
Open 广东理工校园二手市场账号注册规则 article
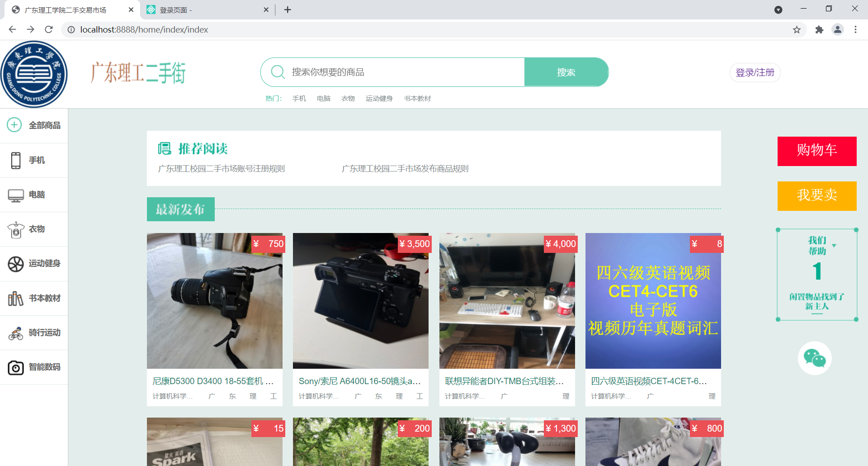pos(222,169)
